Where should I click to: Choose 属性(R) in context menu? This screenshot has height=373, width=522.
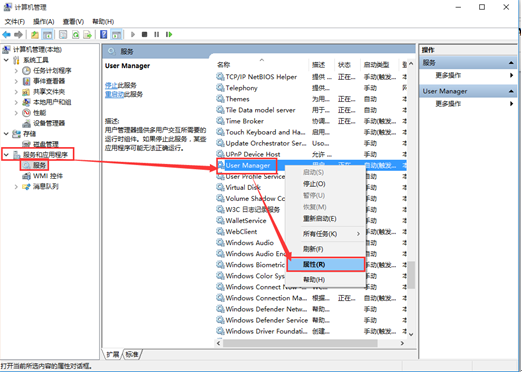click(326, 264)
